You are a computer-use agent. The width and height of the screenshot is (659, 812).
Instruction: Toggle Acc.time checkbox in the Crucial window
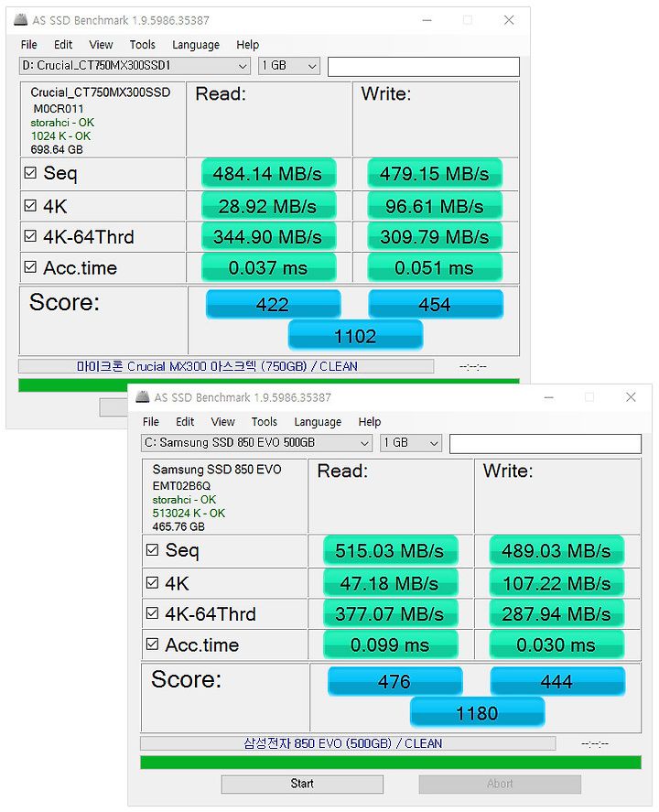click(x=30, y=267)
